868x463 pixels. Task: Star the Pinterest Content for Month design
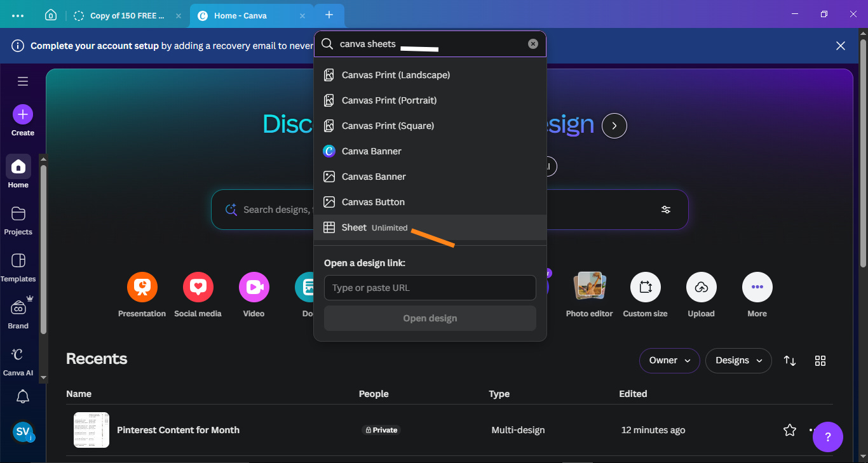pyautogui.click(x=790, y=430)
